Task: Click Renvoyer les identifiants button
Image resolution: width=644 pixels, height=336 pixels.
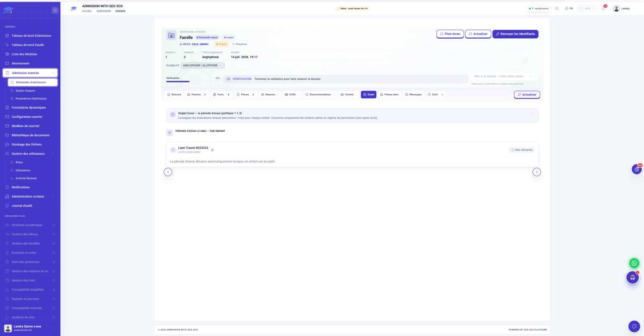Action: tap(515, 34)
